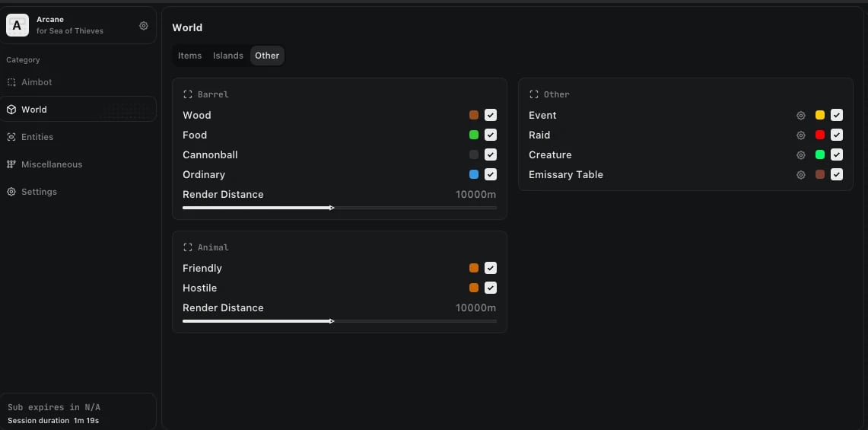Go to the Entities category

(37, 137)
